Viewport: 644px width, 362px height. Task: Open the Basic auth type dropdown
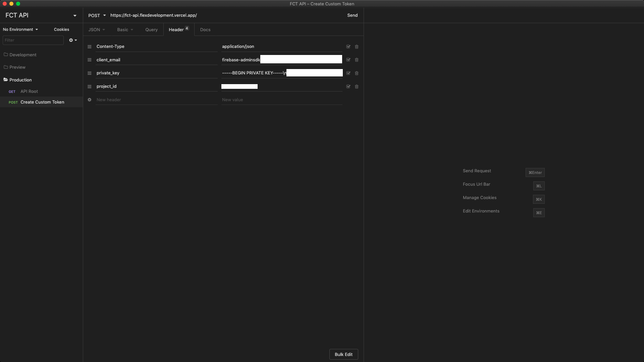tap(125, 29)
